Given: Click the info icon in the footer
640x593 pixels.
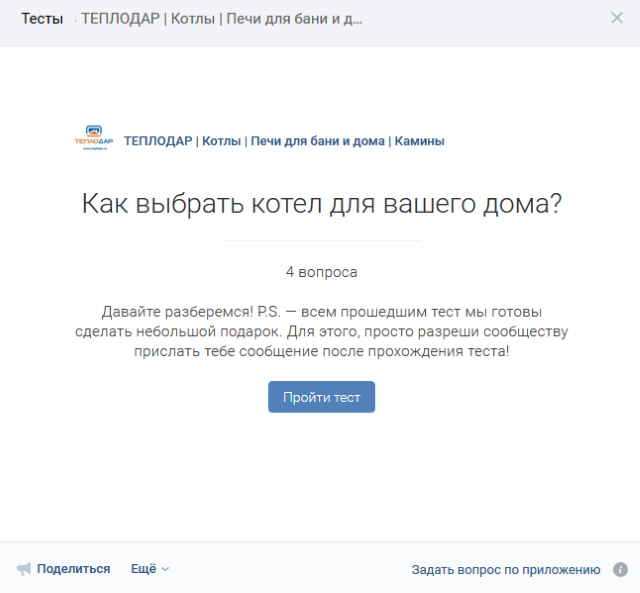Looking at the screenshot, I should [x=620, y=569].
